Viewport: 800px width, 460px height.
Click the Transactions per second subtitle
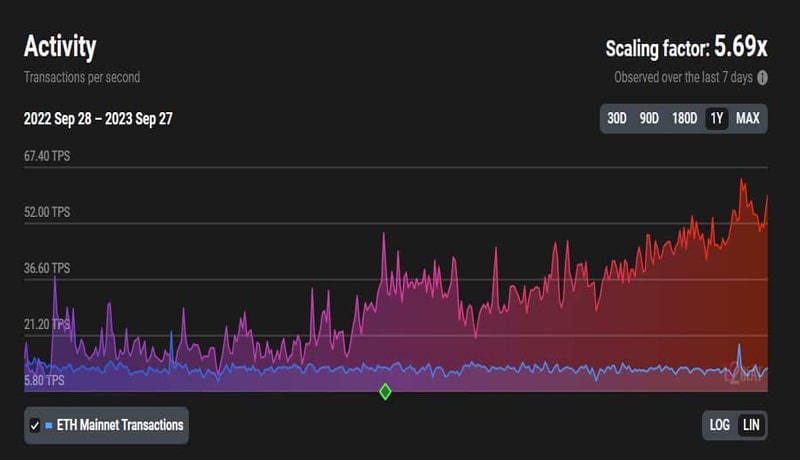[82, 78]
